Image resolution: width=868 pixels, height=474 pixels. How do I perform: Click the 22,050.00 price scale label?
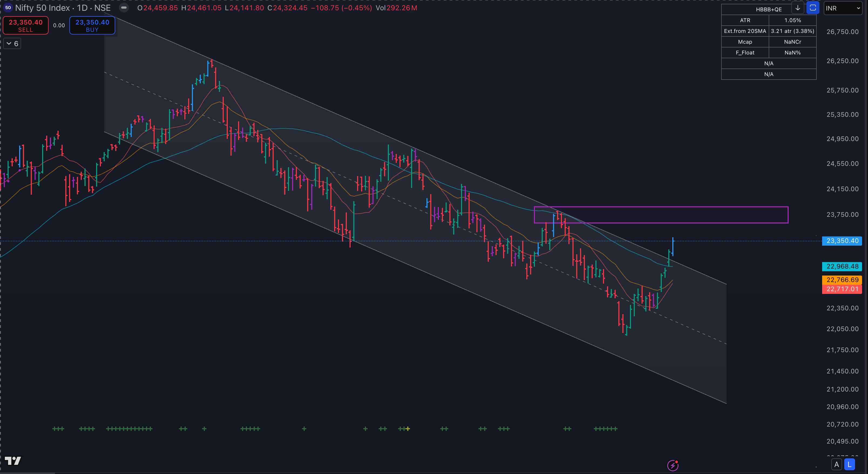pos(842,329)
